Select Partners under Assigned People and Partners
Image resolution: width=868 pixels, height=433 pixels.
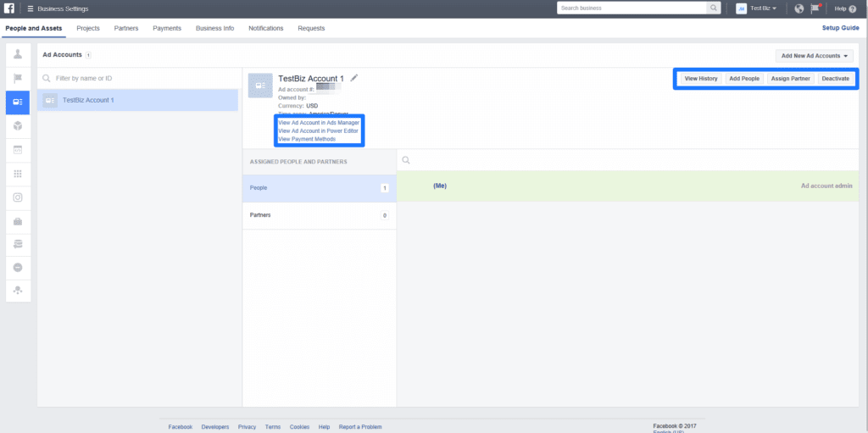[x=318, y=215]
